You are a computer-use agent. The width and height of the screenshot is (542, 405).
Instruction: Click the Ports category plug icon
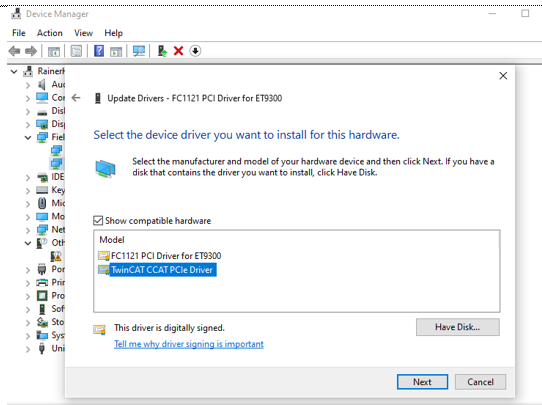(42, 269)
